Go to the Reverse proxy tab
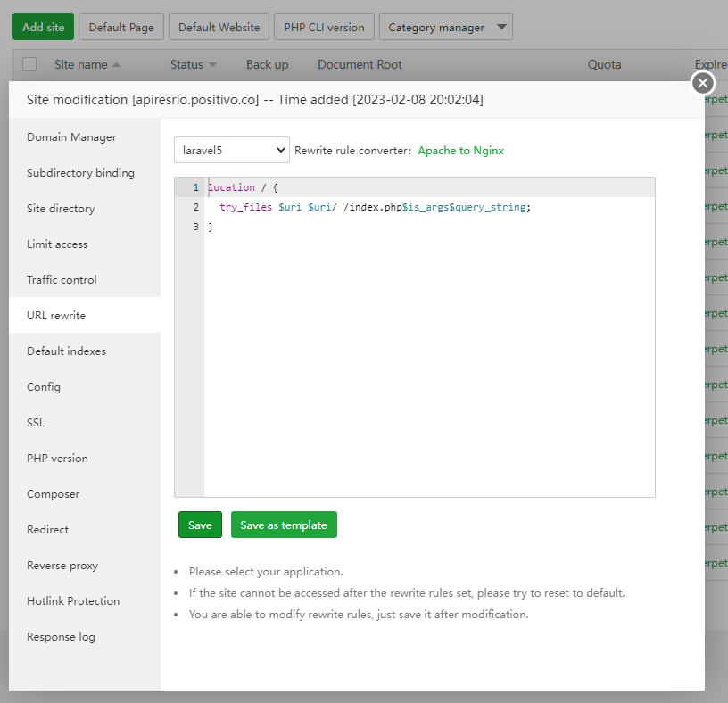This screenshot has width=728, height=703. point(62,566)
